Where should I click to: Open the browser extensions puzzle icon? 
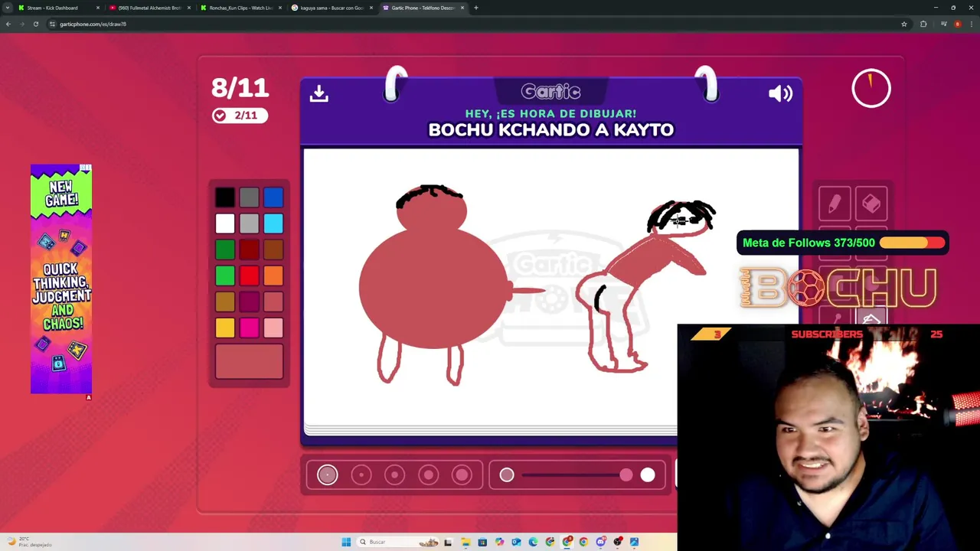(x=923, y=24)
